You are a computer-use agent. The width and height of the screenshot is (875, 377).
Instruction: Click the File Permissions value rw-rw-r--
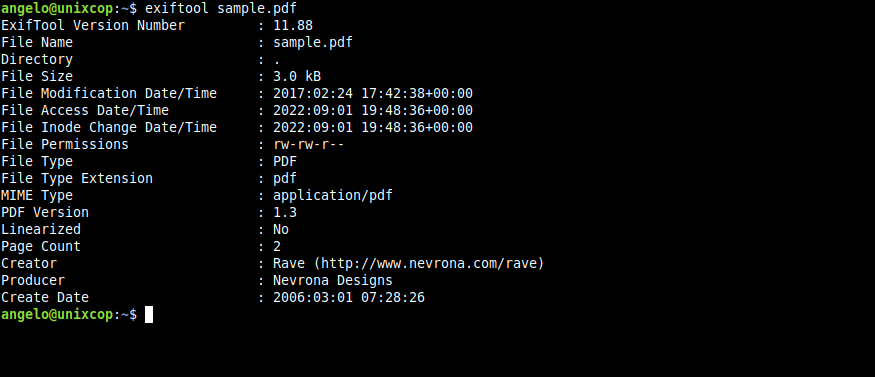tap(309, 144)
